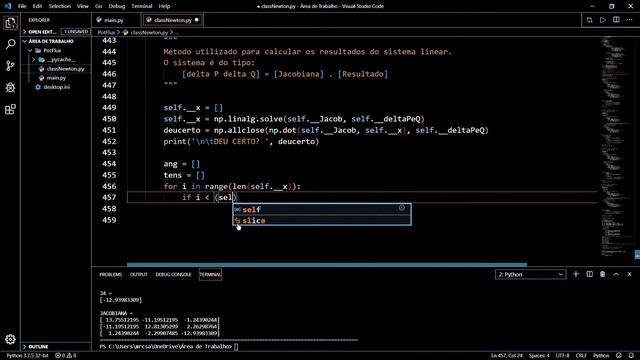
Task: Expand the __pycache__ folder
Action: [x=33, y=60]
